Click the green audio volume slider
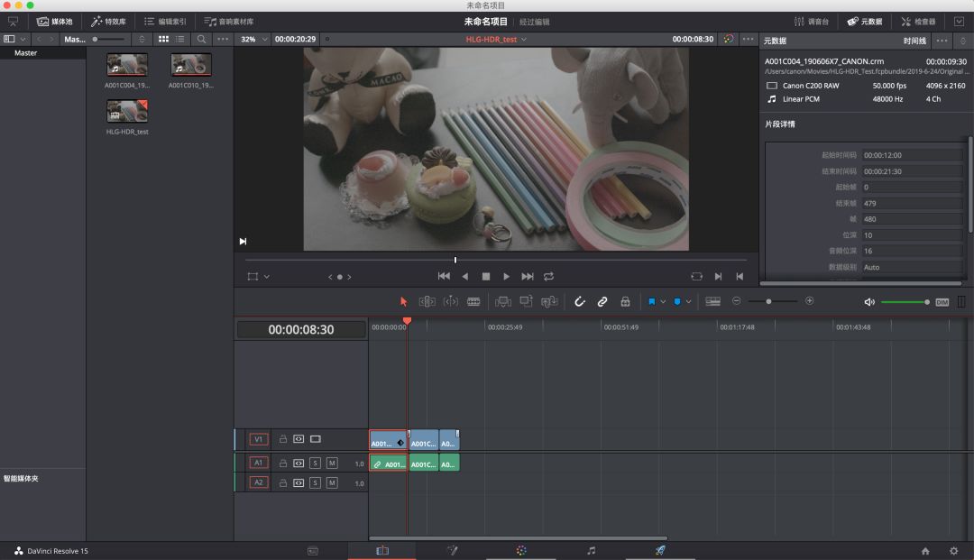Image resolution: width=974 pixels, height=560 pixels. (x=904, y=302)
